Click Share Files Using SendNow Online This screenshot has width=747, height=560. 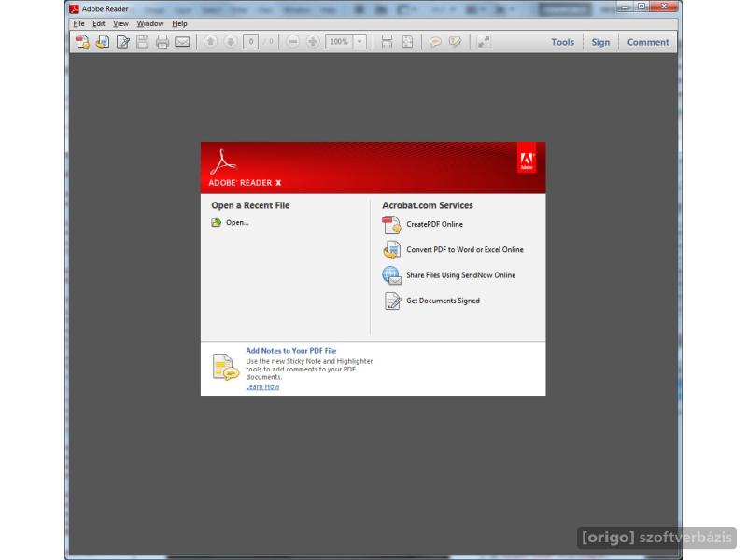tap(460, 275)
